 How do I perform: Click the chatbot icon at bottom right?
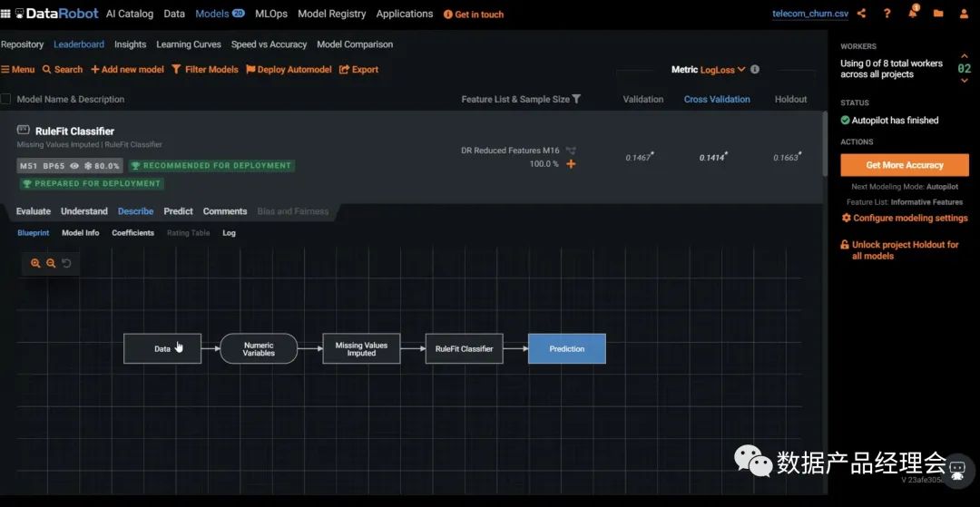point(957,470)
